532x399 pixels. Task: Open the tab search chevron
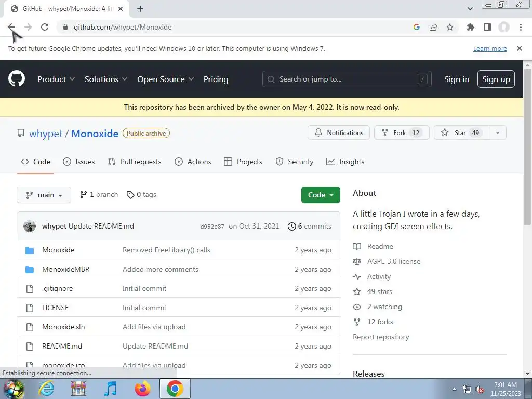coord(470,9)
